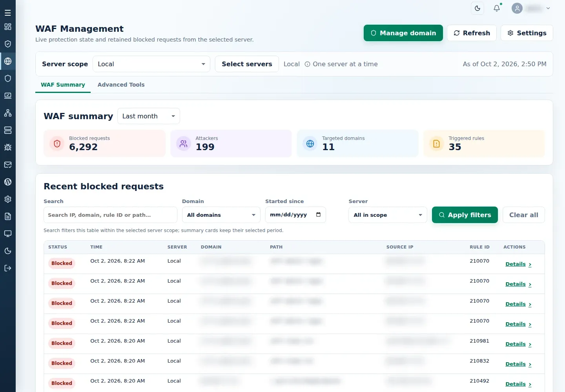565x392 pixels.
Task: Focus the search IP, domain, rule ID field
Action: tap(111, 215)
